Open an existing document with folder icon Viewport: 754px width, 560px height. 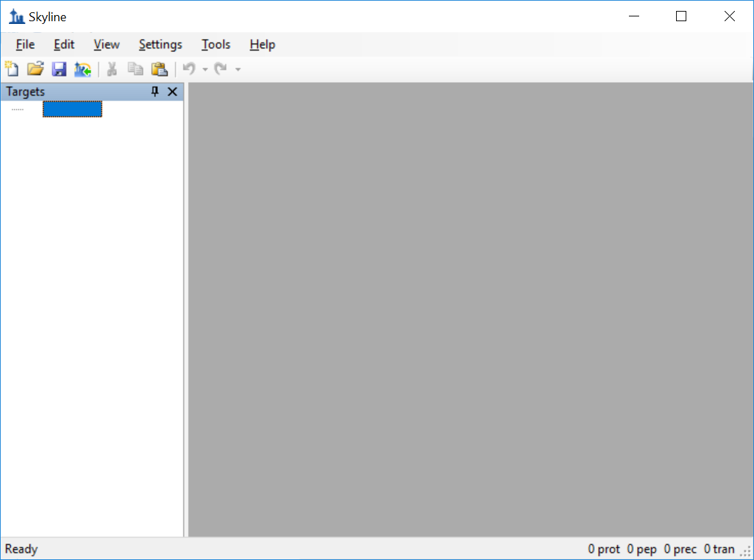pos(35,69)
